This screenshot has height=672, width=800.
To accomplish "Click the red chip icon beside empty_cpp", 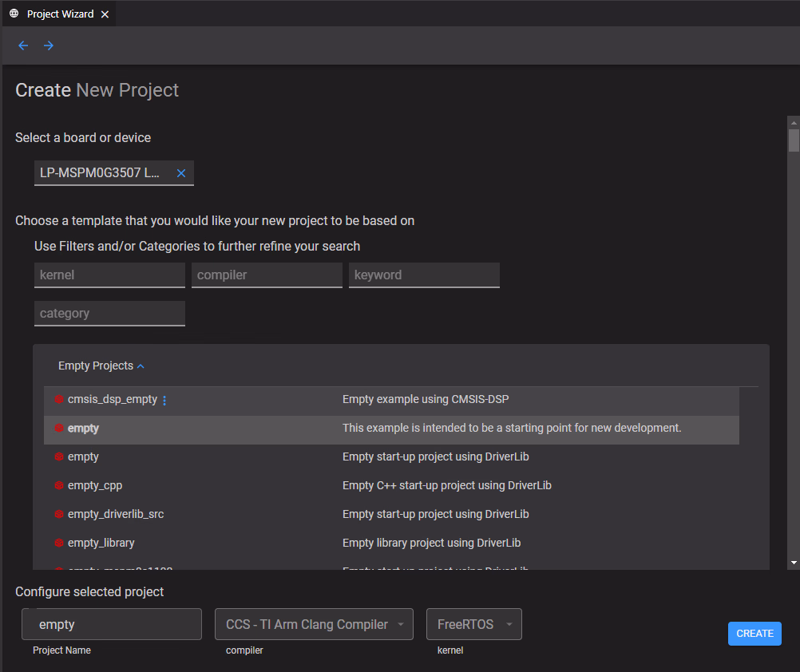I will (59, 485).
